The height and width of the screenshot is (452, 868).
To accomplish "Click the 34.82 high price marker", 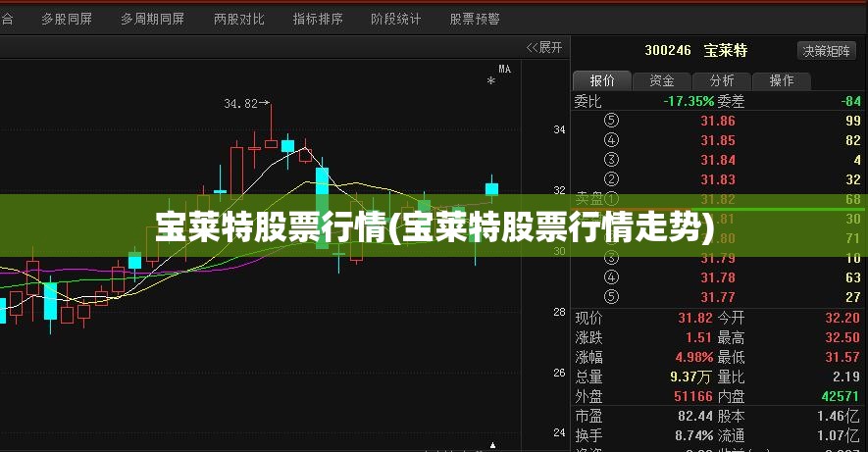I will pyautogui.click(x=246, y=104).
